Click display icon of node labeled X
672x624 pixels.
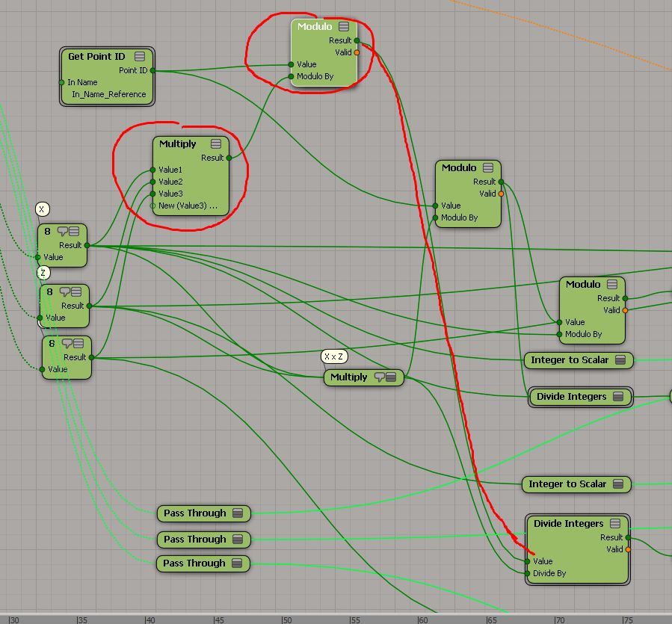pyautogui.click(x=74, y=232)
